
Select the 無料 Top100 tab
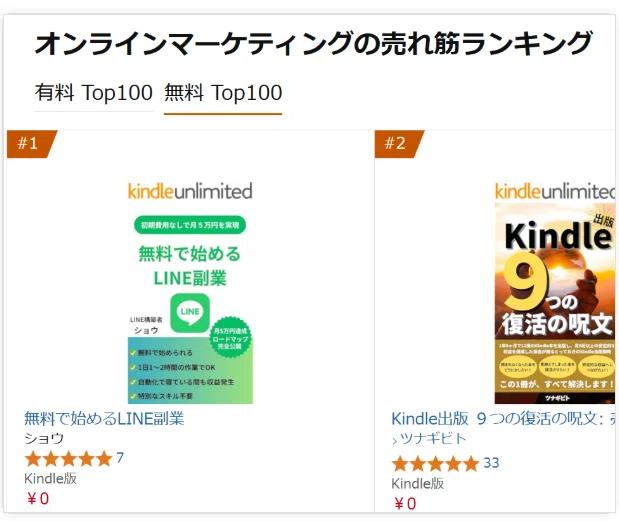click(223, 93)
